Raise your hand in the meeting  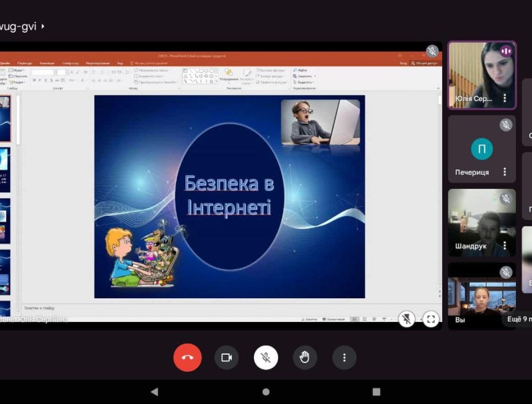[305, 357]
